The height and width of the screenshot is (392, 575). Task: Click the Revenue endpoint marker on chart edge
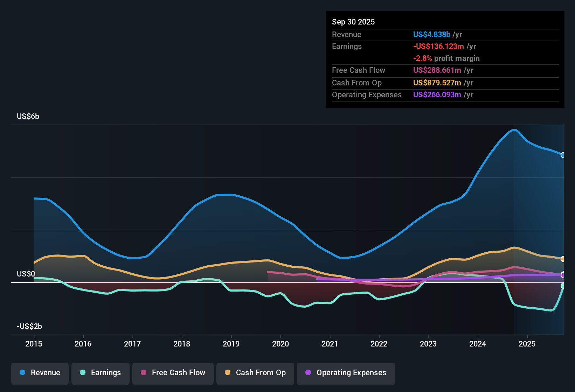[563, 155]
